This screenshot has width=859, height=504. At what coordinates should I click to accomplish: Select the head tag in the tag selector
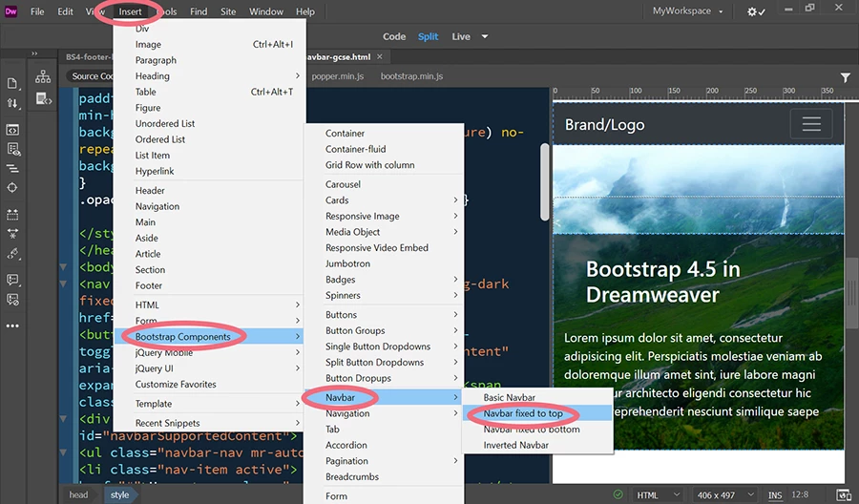(x=78, y=494)
